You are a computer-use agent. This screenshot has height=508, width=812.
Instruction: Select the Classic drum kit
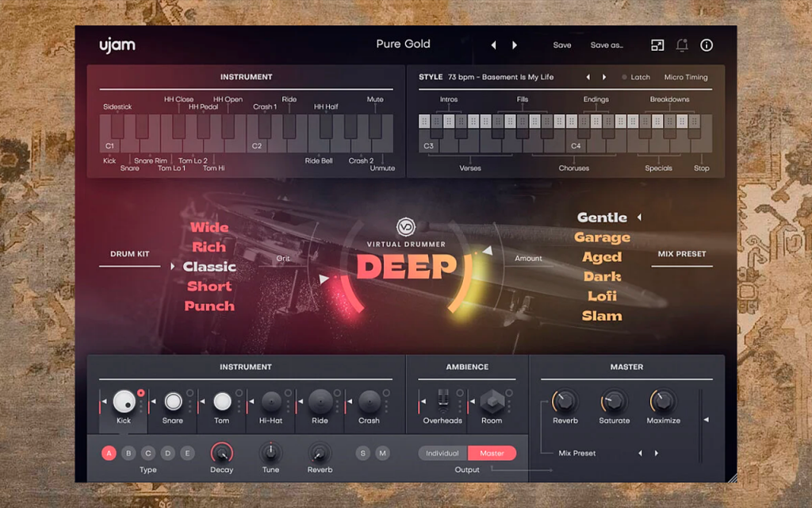click(209, 267)
